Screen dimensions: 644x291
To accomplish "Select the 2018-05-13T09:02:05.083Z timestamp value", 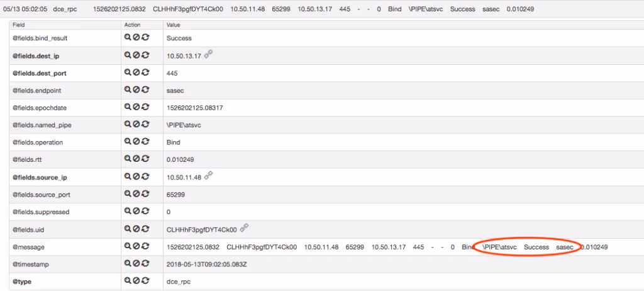I will tap(206, 265).
